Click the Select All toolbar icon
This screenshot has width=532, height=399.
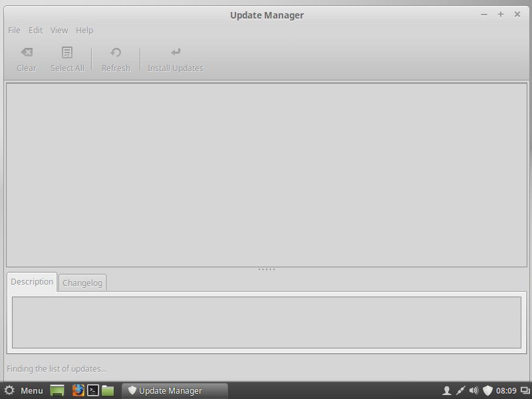(67, 53)
